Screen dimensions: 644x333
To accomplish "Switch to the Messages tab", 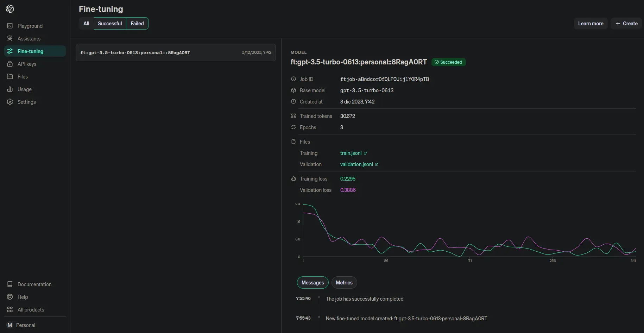I will [x=312, y=283].
